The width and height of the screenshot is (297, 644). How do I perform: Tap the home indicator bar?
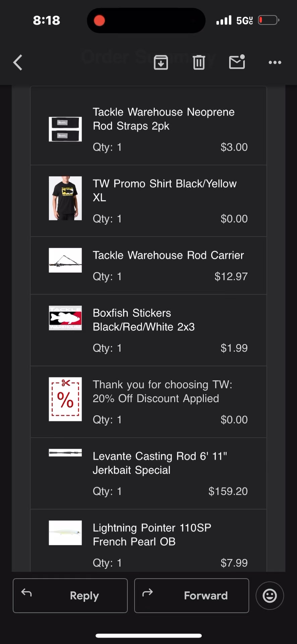coord(148,636)
